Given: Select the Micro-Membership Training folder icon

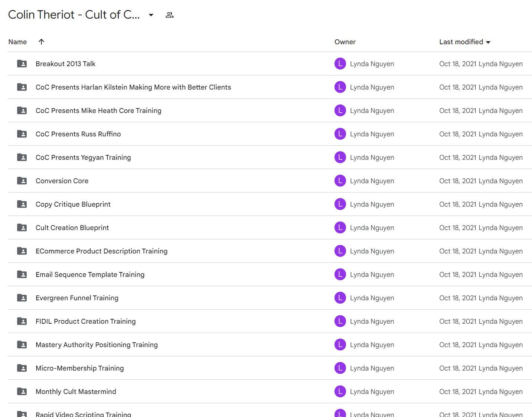Looking at the screenshot, I should (x=22, y=368).
